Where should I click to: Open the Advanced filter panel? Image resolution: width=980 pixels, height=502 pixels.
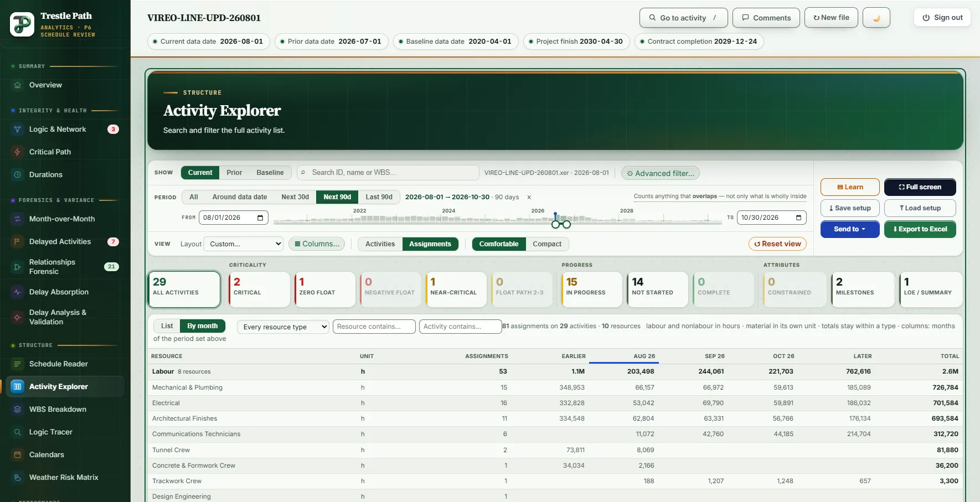coord(661,173)
